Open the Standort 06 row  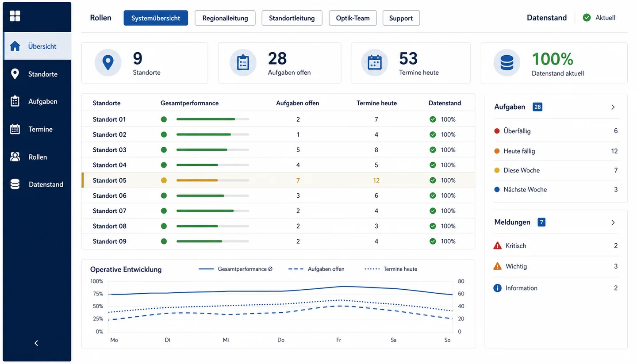click(278, 195)
